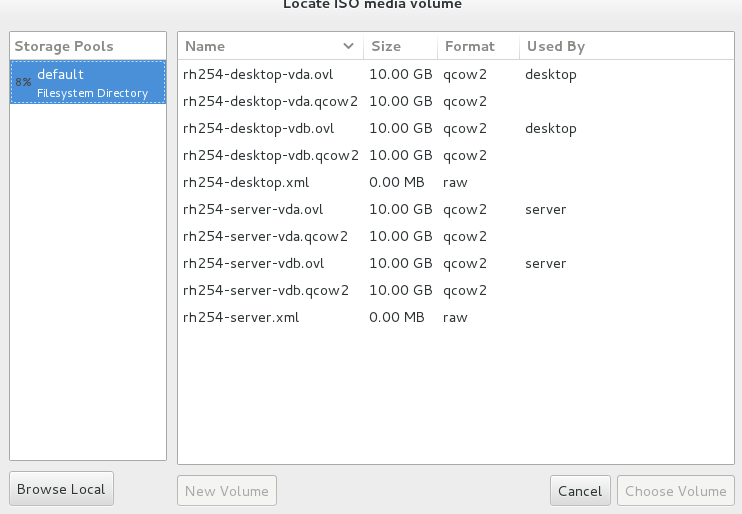Toggle the Name column sort arrow
The image size is (742, 514).
tap(348, 46)
